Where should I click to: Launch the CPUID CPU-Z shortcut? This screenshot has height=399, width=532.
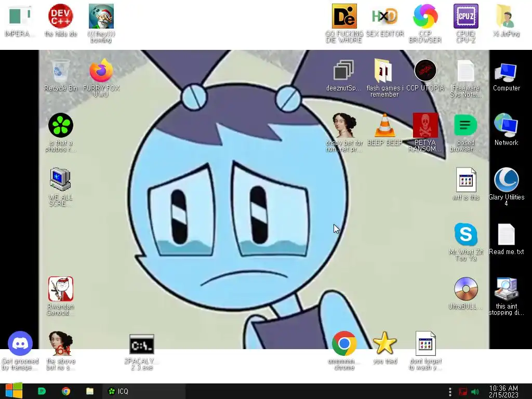[x=466, y=16]
